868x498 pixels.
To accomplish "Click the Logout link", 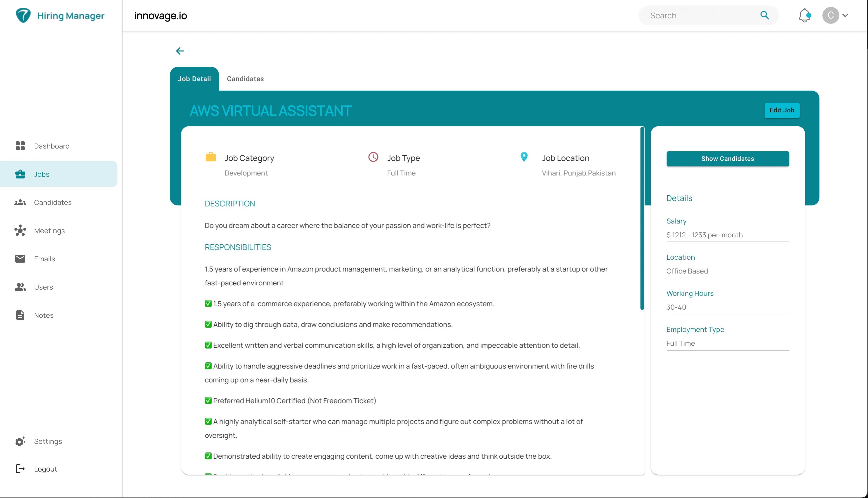I will point(46,469).
